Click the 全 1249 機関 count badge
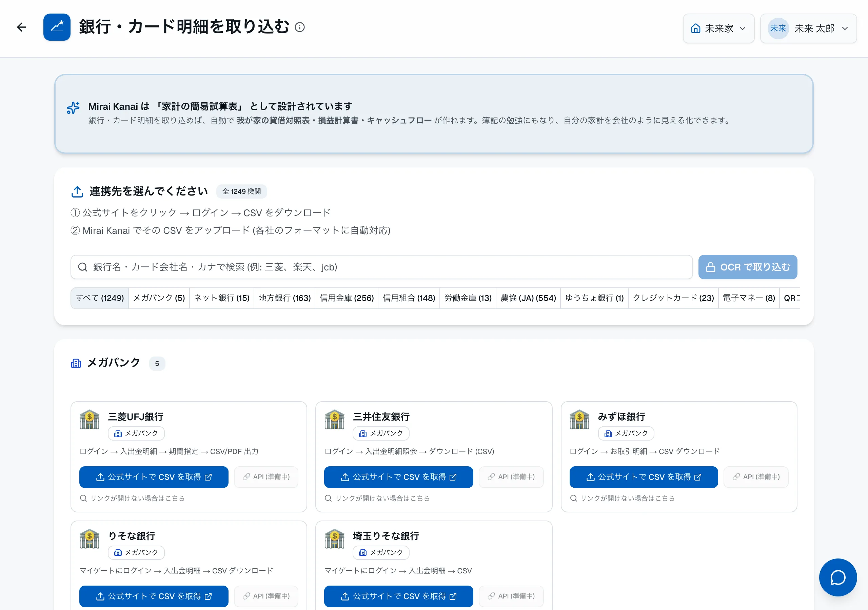 tap(241, 191)
